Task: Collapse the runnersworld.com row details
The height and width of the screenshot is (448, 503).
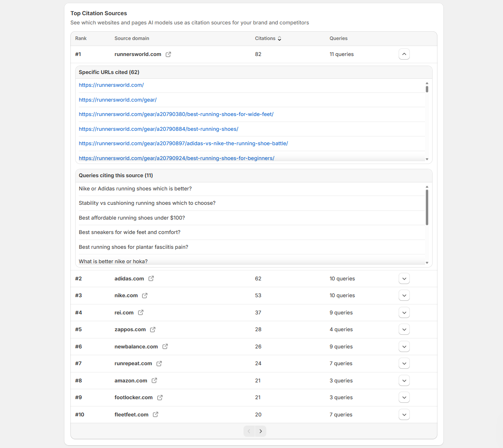Action: [404, 54]
